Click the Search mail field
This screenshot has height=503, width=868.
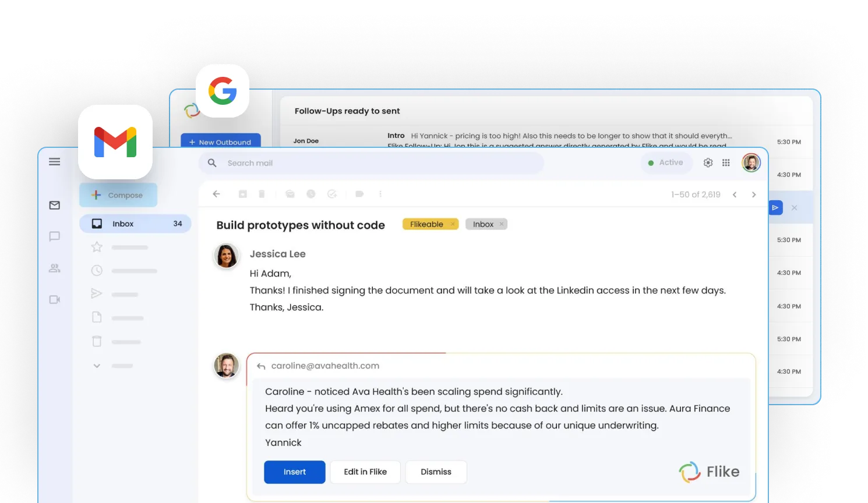[x=373, y=163]
